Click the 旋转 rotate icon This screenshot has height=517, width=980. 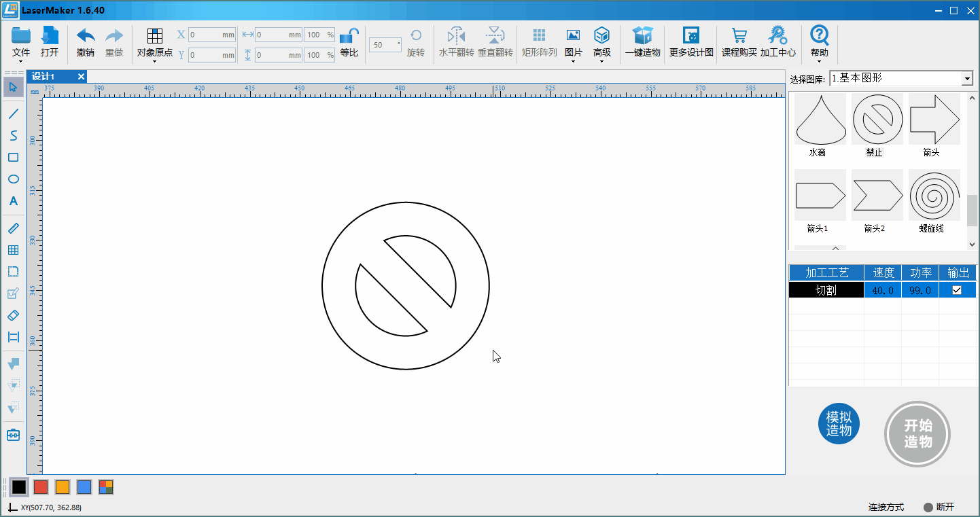416,36
